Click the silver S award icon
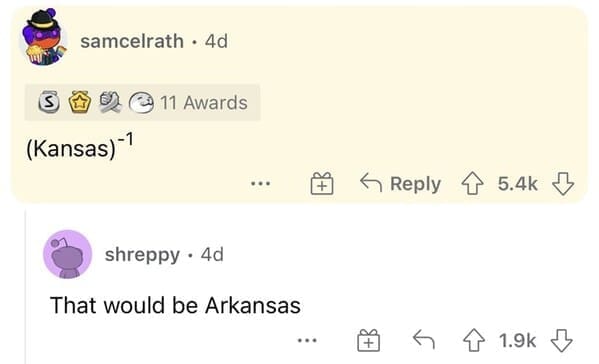The height and width of the screenshot is (364, 599). (49, 102)
